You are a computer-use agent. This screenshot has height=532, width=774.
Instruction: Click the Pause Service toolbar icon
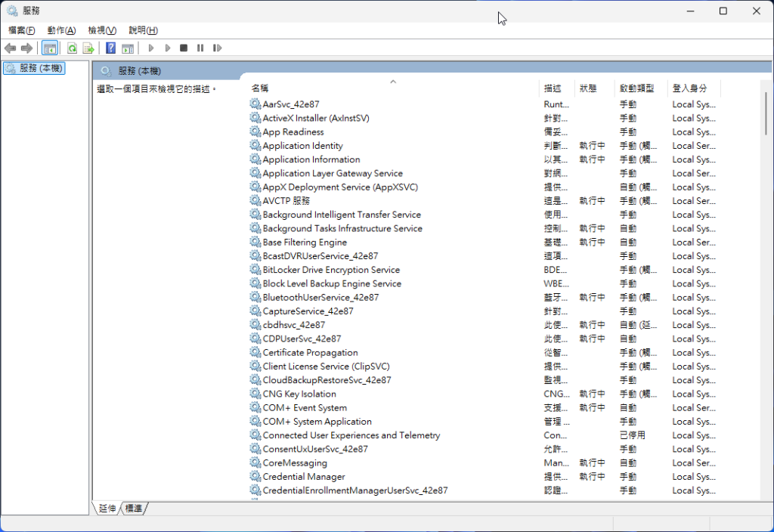(200, 48)
